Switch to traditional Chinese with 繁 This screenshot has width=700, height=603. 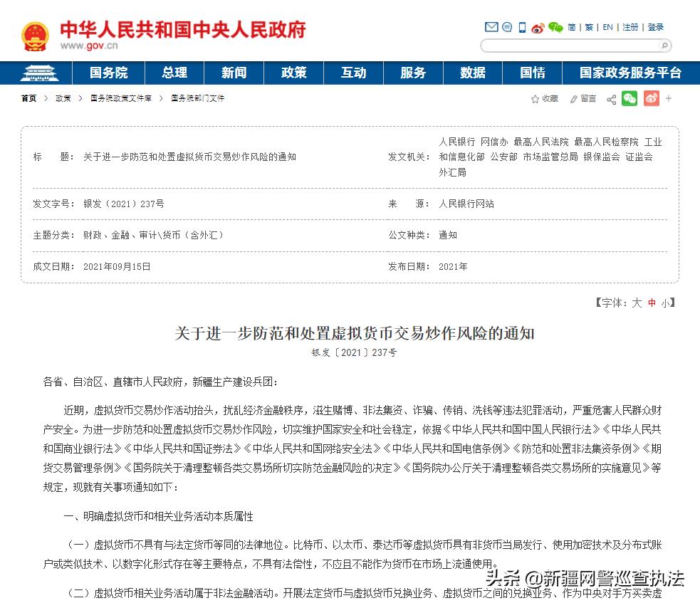(x=589, y=27)
